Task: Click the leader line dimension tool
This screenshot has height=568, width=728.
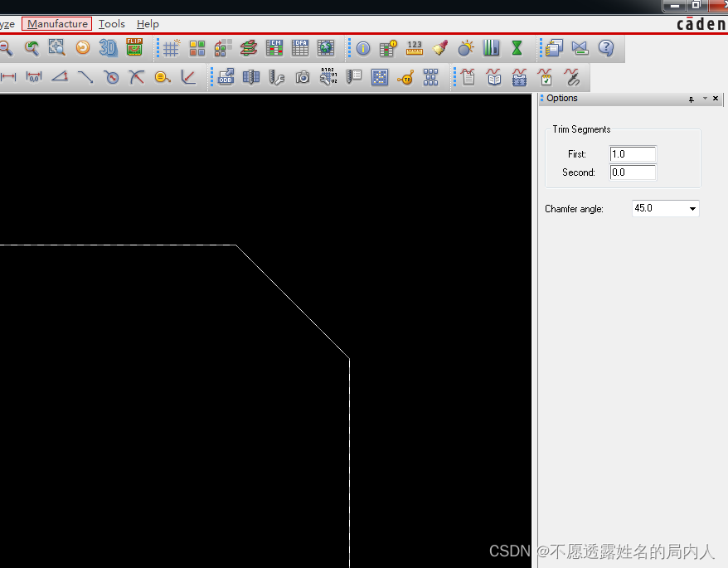Action: [85, 77]
